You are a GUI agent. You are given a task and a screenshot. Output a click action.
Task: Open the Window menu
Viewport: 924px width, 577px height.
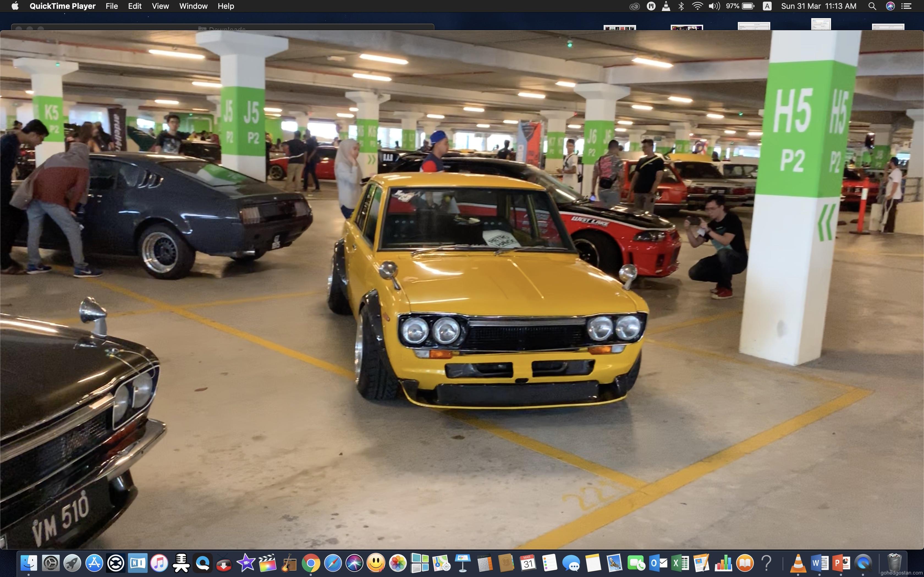(193, 6)
